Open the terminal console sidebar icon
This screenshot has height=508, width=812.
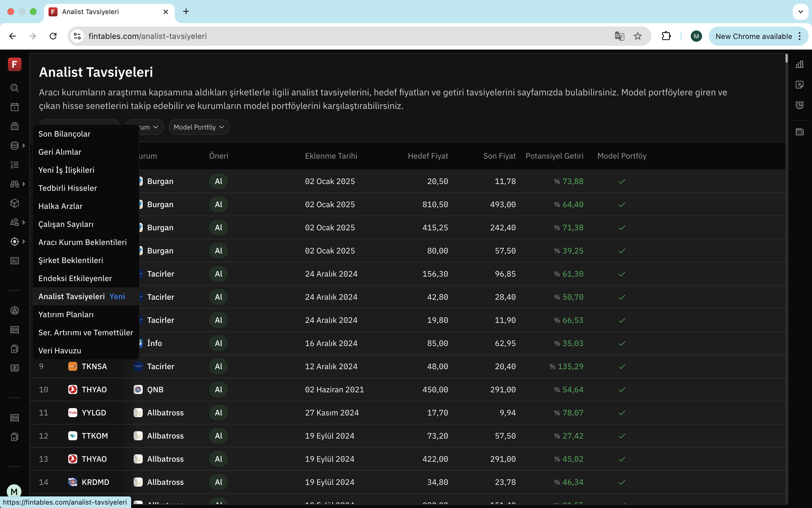coord(14,261)
